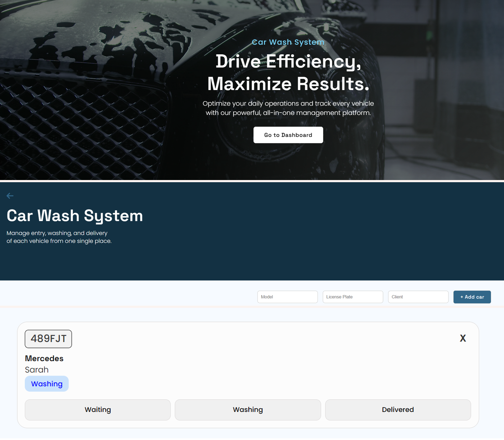Focus the Client input field
The width and height of the screenshot is (504, 440).
[418, 297]
